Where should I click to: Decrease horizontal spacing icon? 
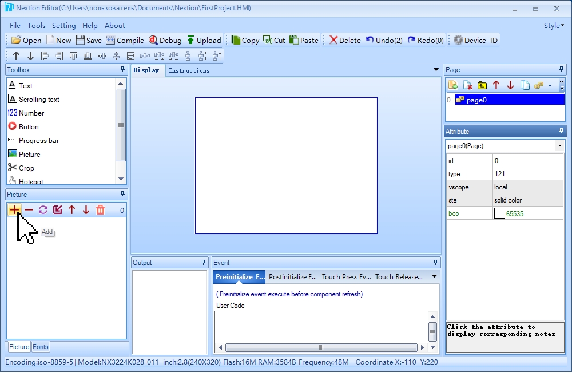tap(173, 56)
